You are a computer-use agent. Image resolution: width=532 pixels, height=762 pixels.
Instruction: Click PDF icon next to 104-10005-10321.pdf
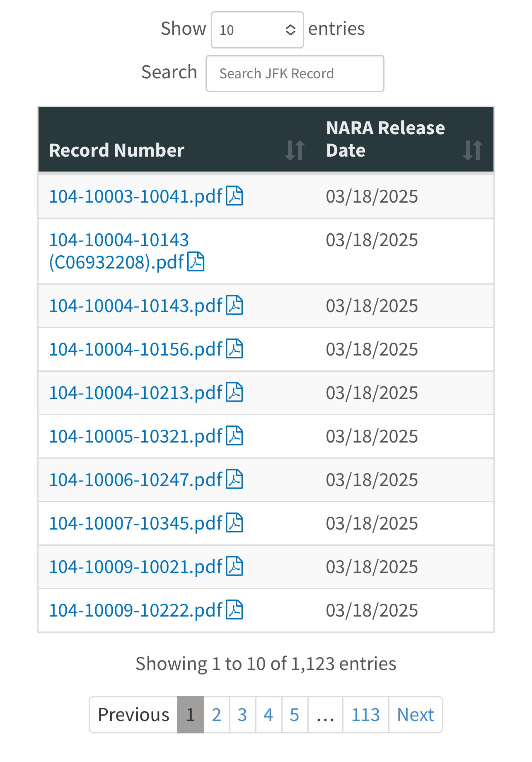[234, 436]
